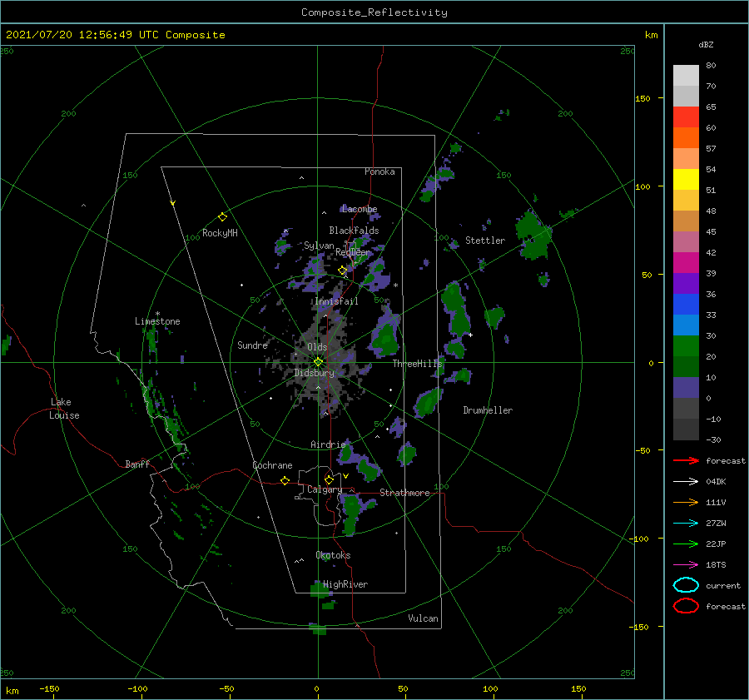
Task: Click the Composite_Reflectivity title
Action: tap(374, 12)
